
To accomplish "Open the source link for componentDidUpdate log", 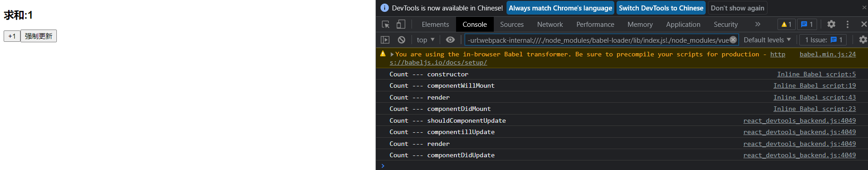I will coord(799,155).
